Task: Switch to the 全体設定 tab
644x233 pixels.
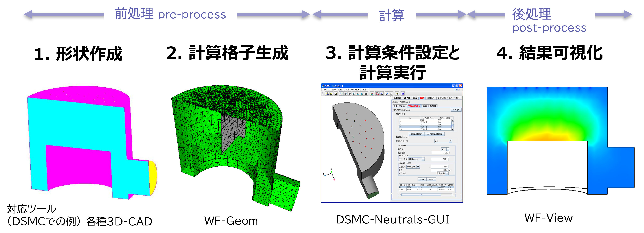Action: (397, 98)
